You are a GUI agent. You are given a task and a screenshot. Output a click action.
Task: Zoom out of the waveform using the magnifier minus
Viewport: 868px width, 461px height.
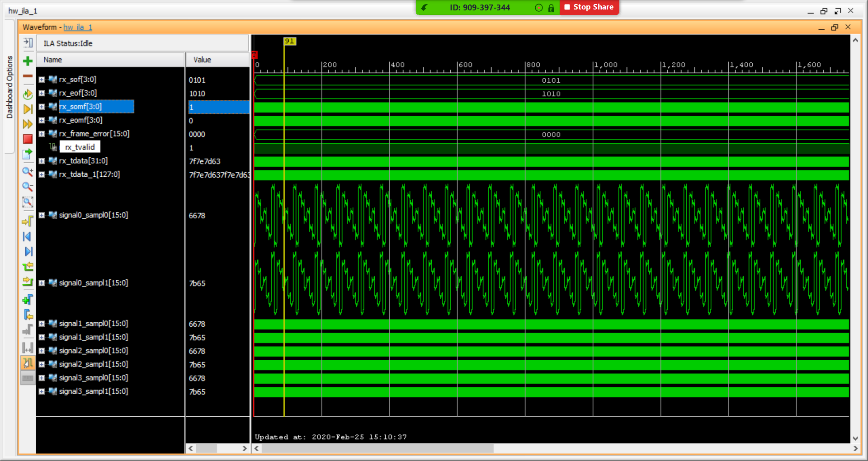coord(28,187)
